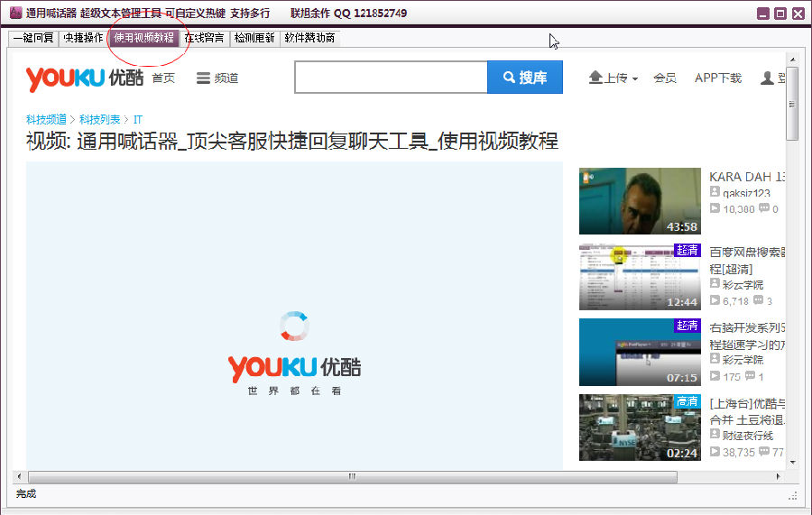The height and width of the screenshot is (515, 812).
Task: Click the 百度网盘搜索 video title
Action: (x=747, y=261)
